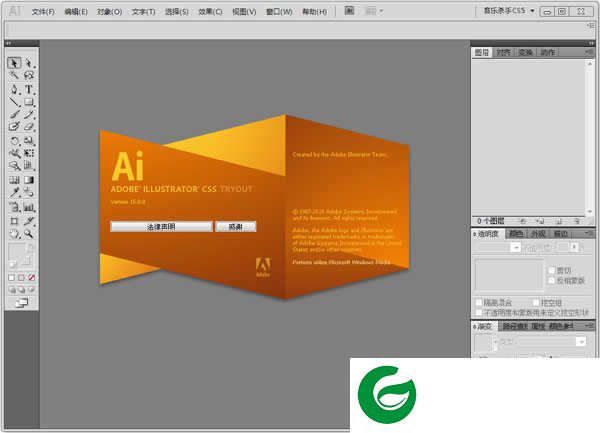The height and width of the screenshot is (433, 600).
Task: Switch to the 对齐 panel tab
Action: tap(503, 52)
